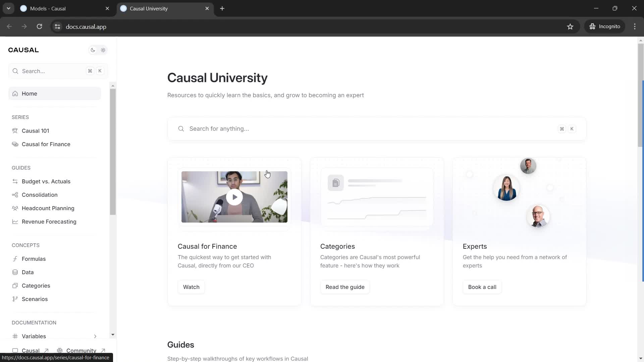
Task: Bookmark this page with star icon
Action: point(570,26)
